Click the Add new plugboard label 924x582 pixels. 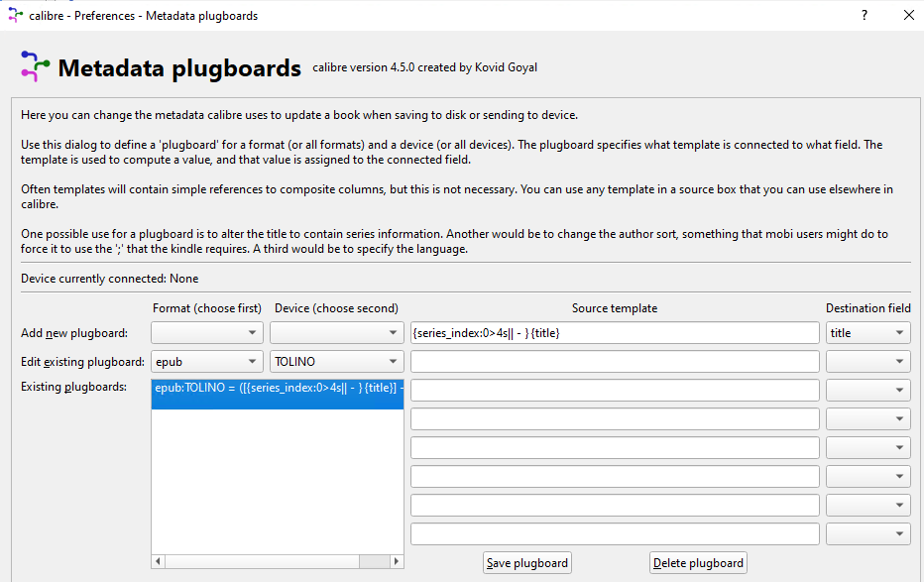(74, 333)
